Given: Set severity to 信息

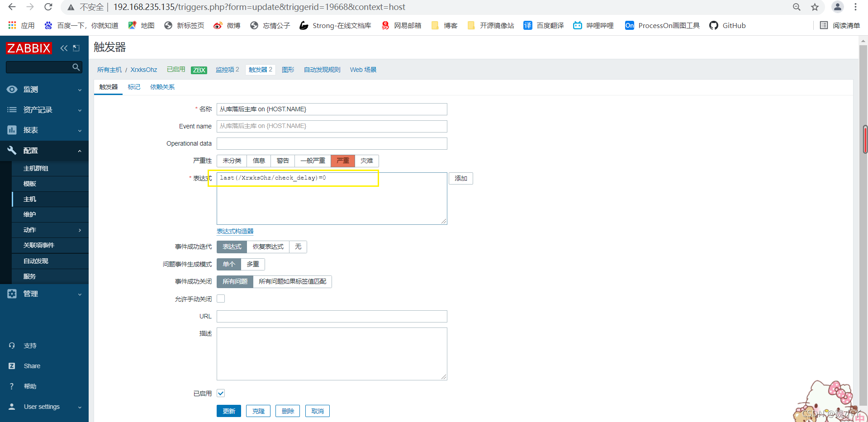Looking at the screenshot, I should pos(259,161).
